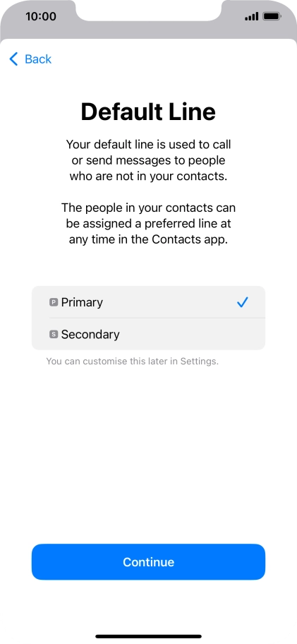Viewport: 297px width, 644px height.
Task: Tap the blue checkmark on Primary row
Action: click(243, 303)
